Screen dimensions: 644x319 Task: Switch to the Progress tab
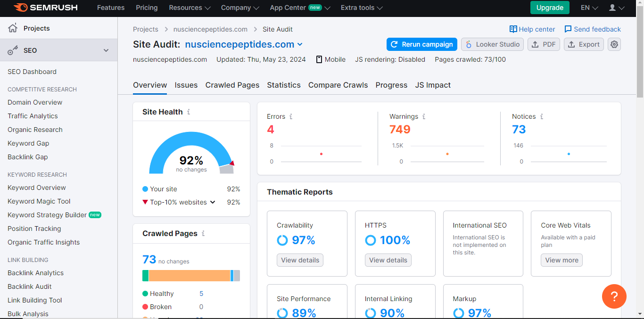click(x=391, y=85)
